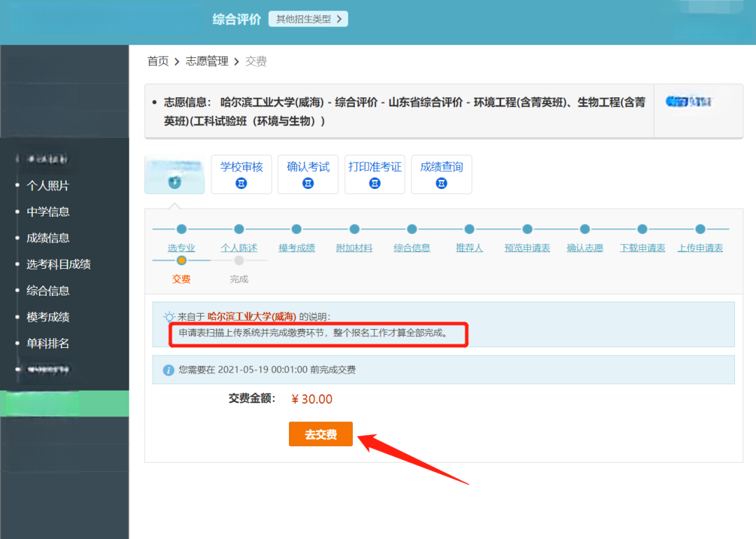Click the step dot above 选专业
This screenshot has height=539, width=756.
181,229
